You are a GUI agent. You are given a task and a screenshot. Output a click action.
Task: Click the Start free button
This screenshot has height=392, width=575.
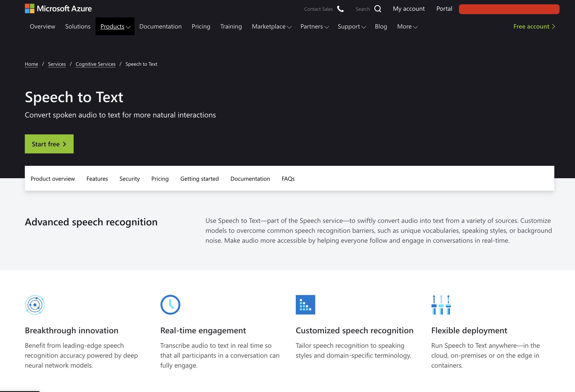pos(49,144)
